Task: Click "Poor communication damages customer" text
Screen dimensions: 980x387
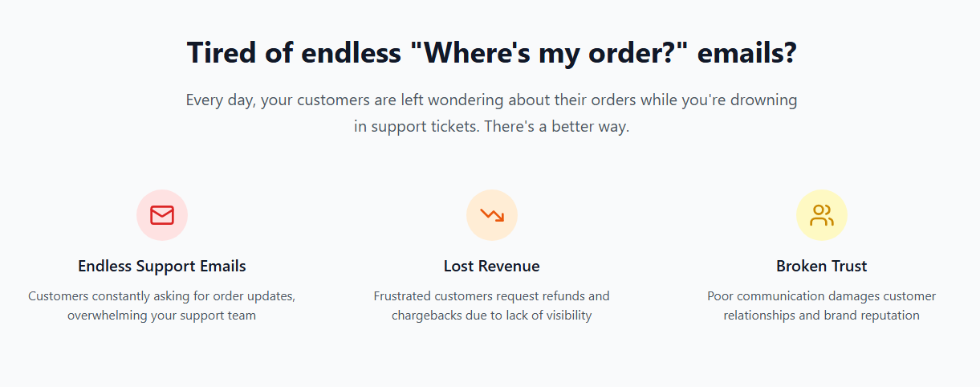Action: click(822, 296)
